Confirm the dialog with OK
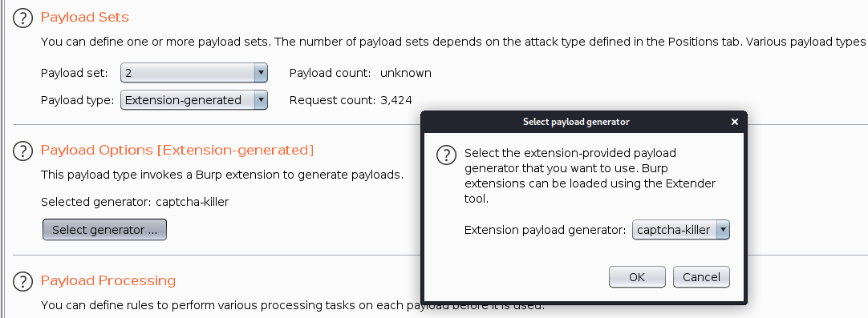Viewport: 868px width, 318px height. 637,277
